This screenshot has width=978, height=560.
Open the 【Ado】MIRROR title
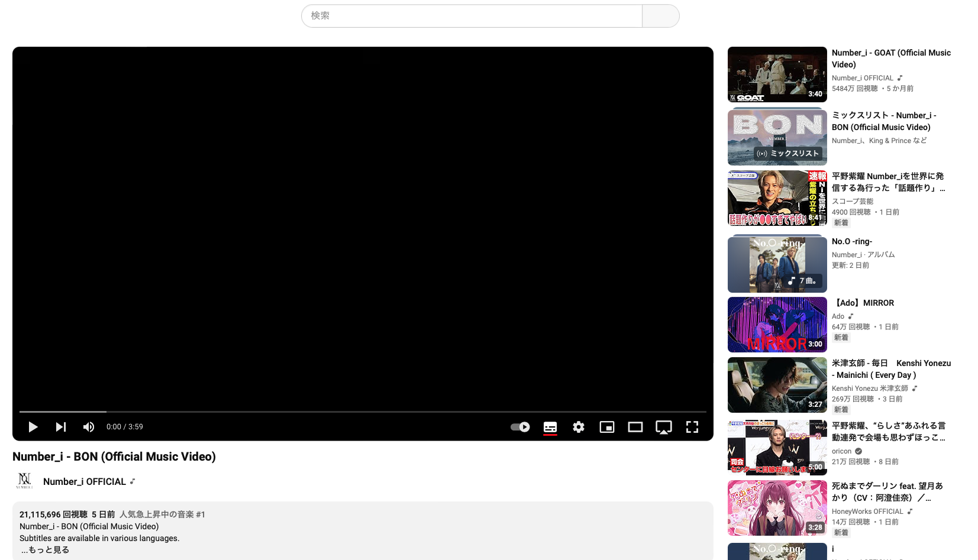tap(863, 303)
